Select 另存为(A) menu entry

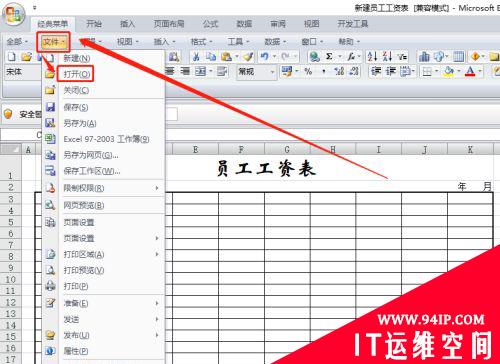(80, 123)
